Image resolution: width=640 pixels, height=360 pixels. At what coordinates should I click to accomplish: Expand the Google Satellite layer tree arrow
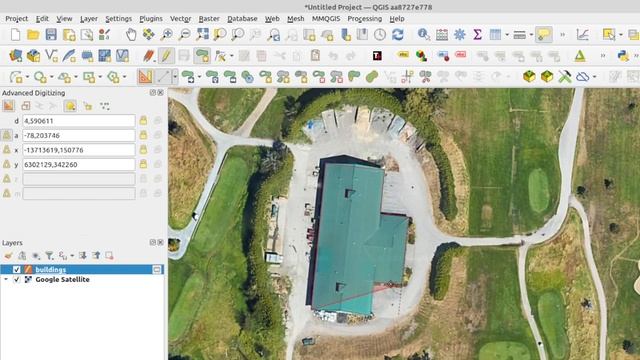(6, 280)
